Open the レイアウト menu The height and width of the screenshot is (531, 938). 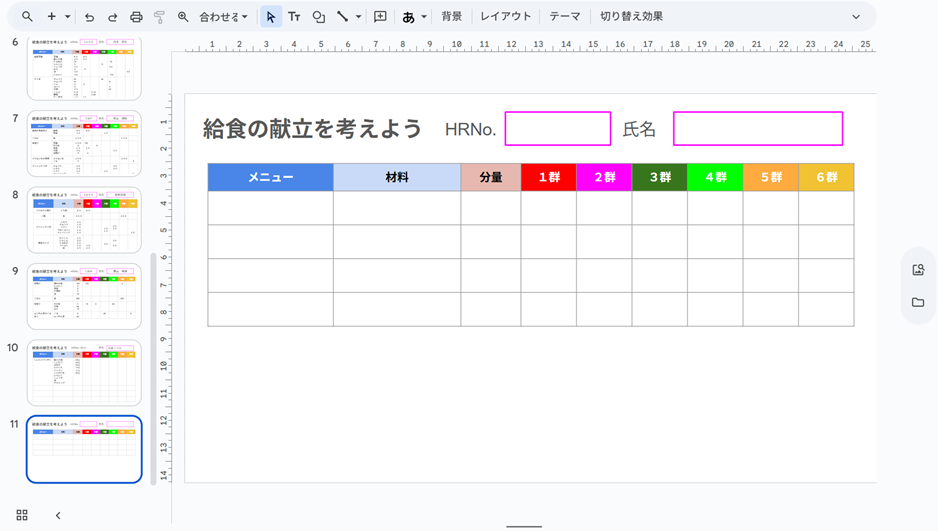point(506,17)
